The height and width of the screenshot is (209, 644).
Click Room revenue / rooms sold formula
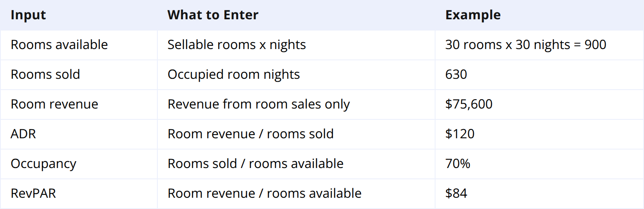click(251, 134)
